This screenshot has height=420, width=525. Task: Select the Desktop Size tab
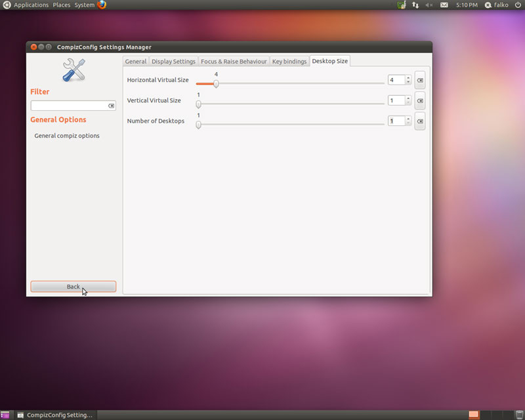tap(330, 61)
